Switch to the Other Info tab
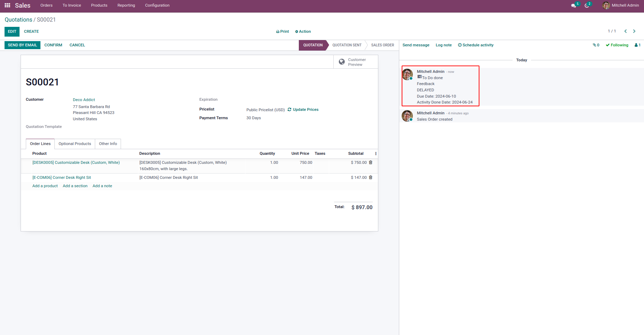The image size is (644, 335). click(x=108, y=144)
